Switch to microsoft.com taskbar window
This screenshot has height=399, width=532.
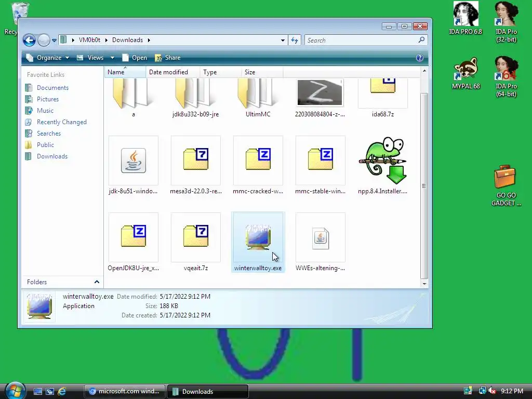tap(125, 391)
